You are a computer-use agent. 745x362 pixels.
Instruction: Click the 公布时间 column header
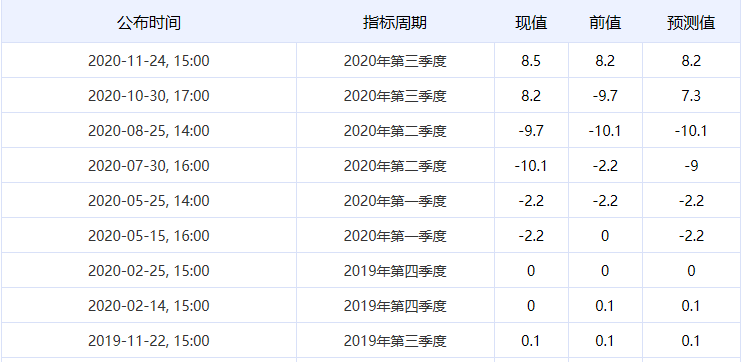pyautogui.click(x=149, y=23)
